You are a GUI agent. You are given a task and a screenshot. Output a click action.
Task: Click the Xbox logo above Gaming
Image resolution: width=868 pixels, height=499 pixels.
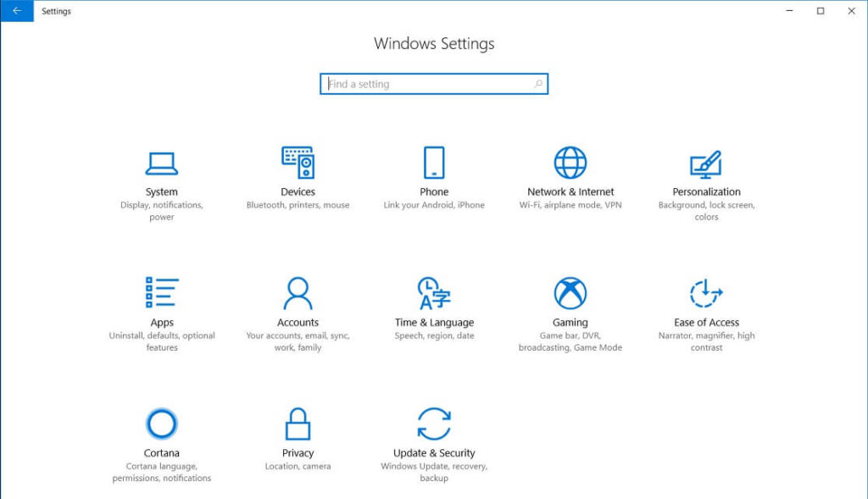tap(570, 292)
